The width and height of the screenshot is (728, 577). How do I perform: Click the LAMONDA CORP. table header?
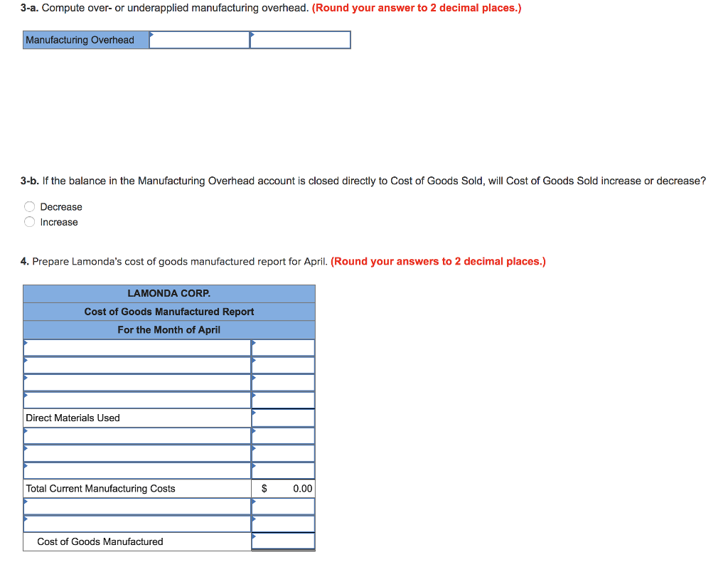coord(169,294)
